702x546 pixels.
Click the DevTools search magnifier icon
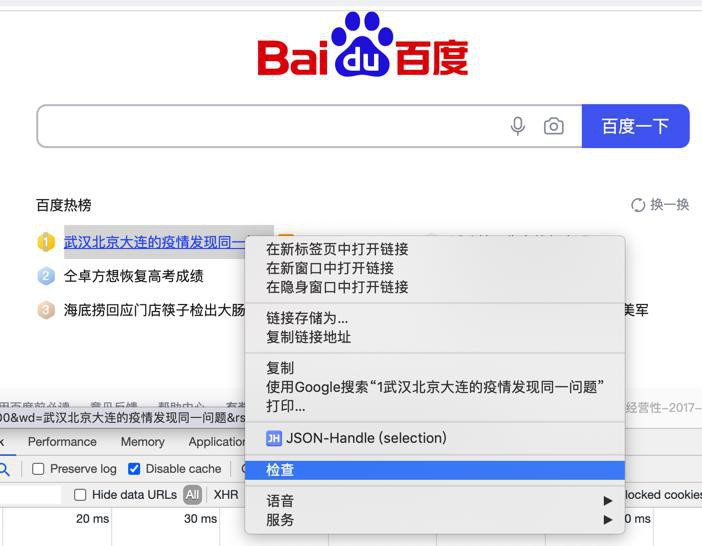coord(4,469)
